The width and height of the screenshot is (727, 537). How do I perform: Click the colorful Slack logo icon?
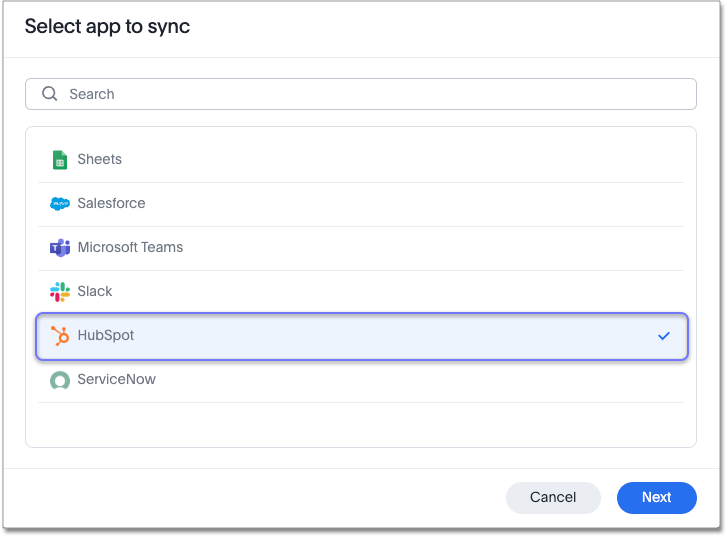pos(60,292)
